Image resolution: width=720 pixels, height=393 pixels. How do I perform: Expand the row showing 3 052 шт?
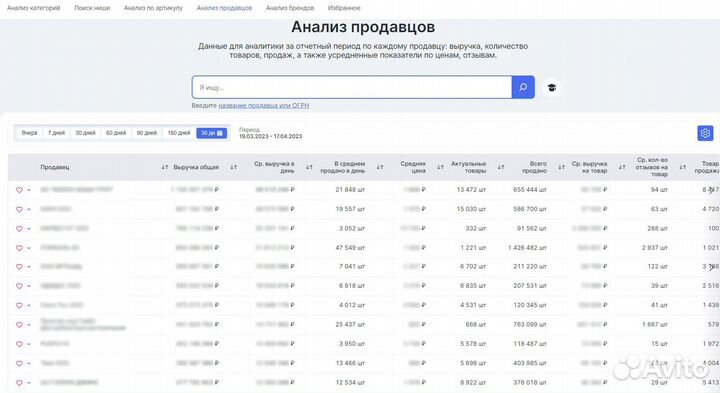(29, 229)
